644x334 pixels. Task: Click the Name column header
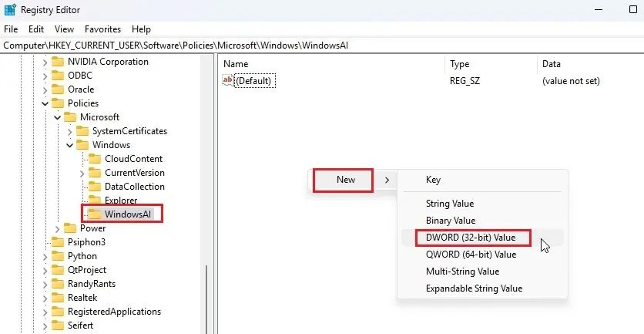click(236, 64)
